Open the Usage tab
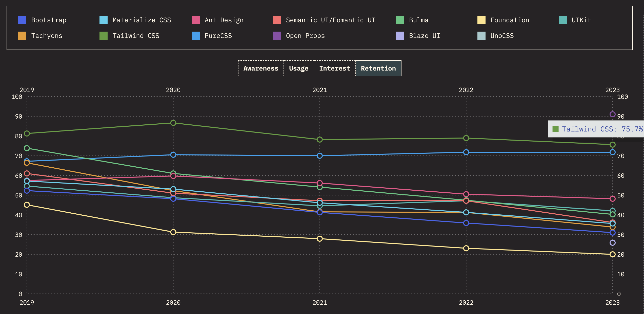 click(298, 68)
